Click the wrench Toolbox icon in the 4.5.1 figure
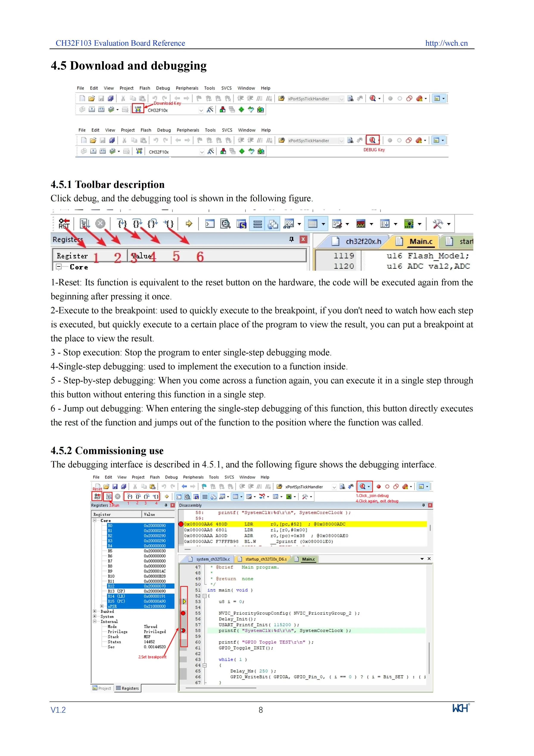534x756 pixels. [x=438, y=224]
